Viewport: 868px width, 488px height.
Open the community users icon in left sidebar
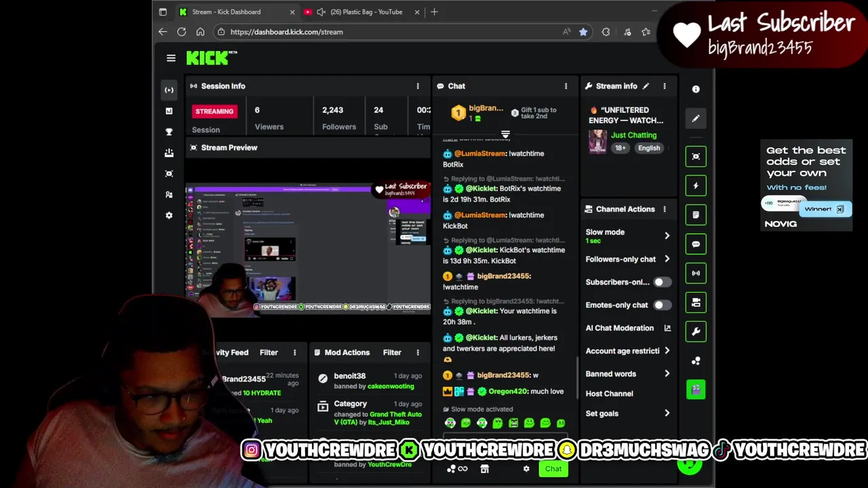169,195
